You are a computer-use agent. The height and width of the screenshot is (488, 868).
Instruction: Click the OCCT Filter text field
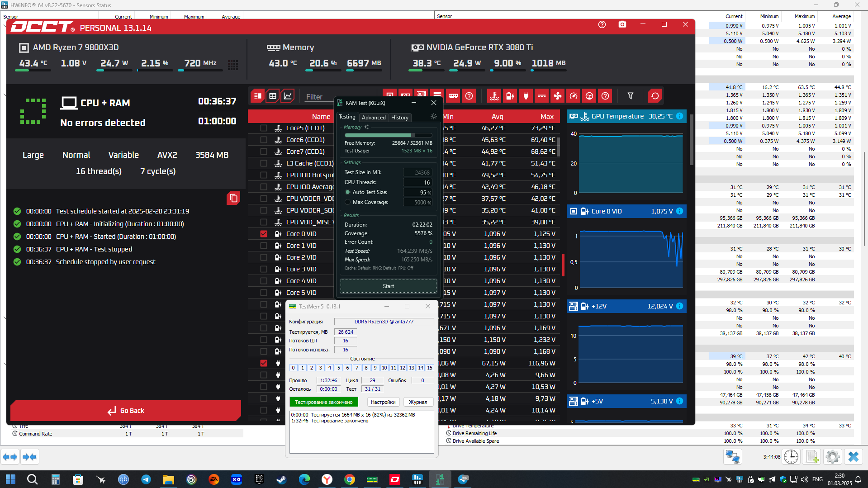click(x=319, y=97)
